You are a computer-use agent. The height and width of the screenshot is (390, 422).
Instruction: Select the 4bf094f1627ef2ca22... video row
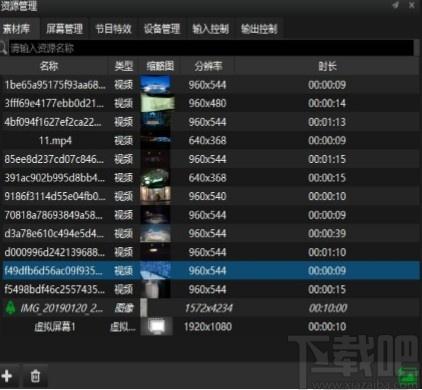pyautogui.click(x=210, y=122)
